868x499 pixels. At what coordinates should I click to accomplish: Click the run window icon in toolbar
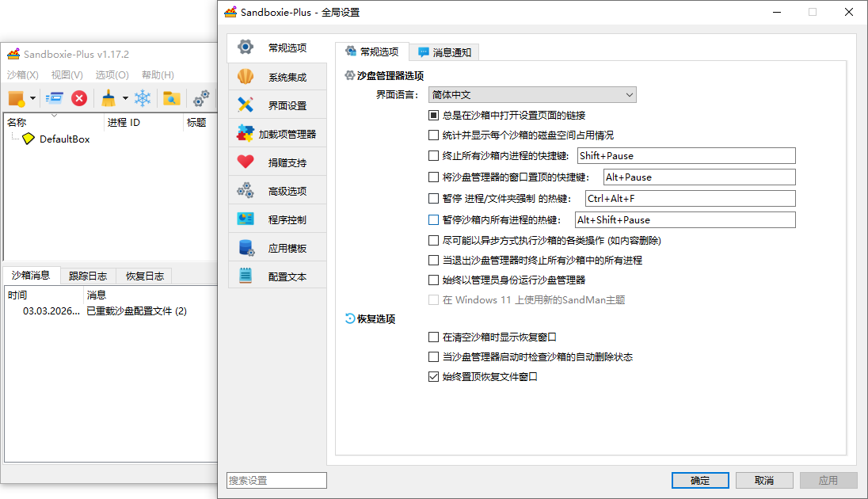[54, 98]
